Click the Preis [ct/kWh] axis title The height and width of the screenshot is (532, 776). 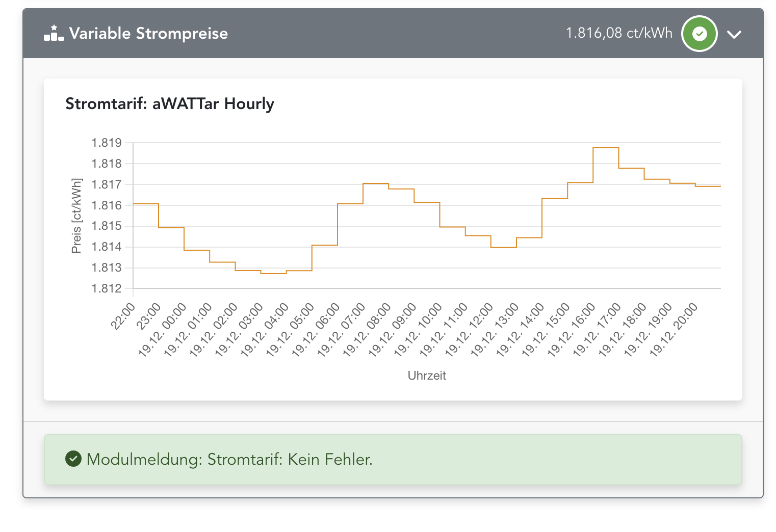click(x=76, y=216)
